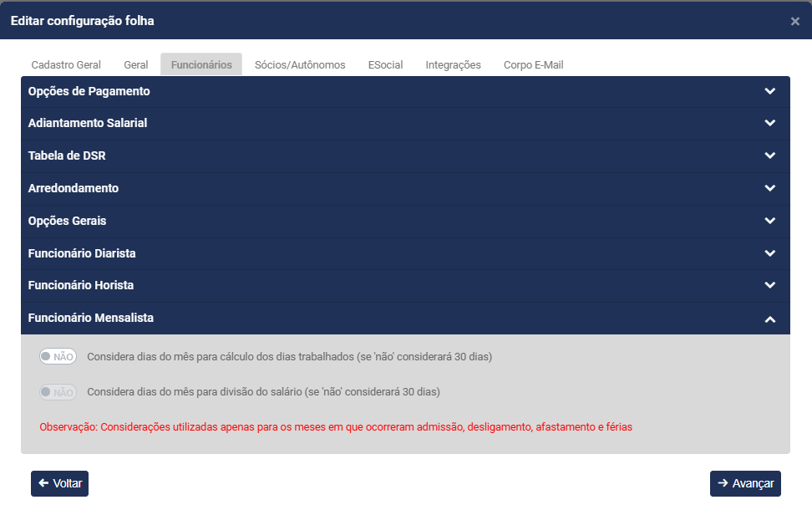Click the Tabela de DSR chevron
Image resolution: width=812 pixels, height=510 pixels.
point(770,156)
